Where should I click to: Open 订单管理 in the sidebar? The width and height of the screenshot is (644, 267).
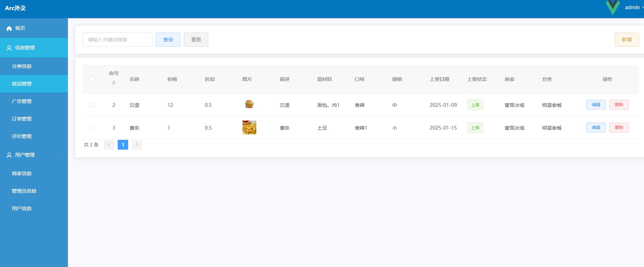(x=34, y=119)
